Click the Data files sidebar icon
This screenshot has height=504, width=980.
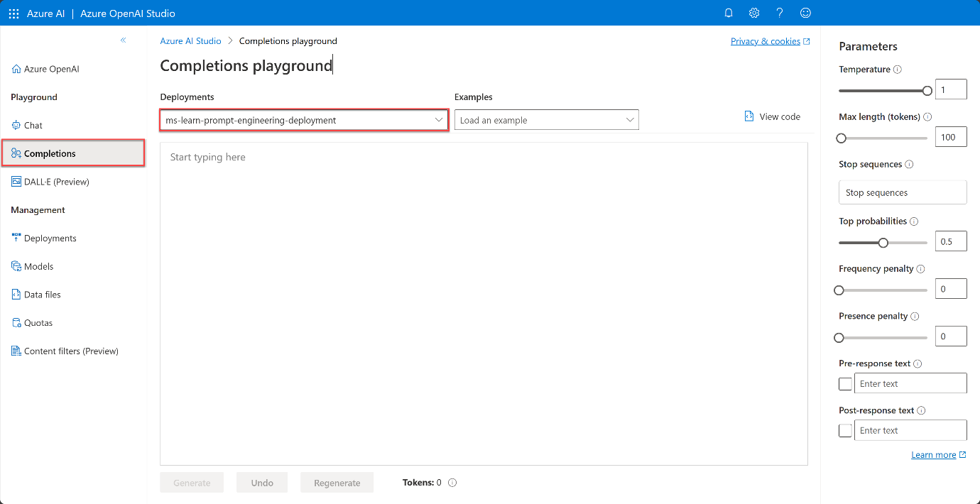(x=16, y=295)
